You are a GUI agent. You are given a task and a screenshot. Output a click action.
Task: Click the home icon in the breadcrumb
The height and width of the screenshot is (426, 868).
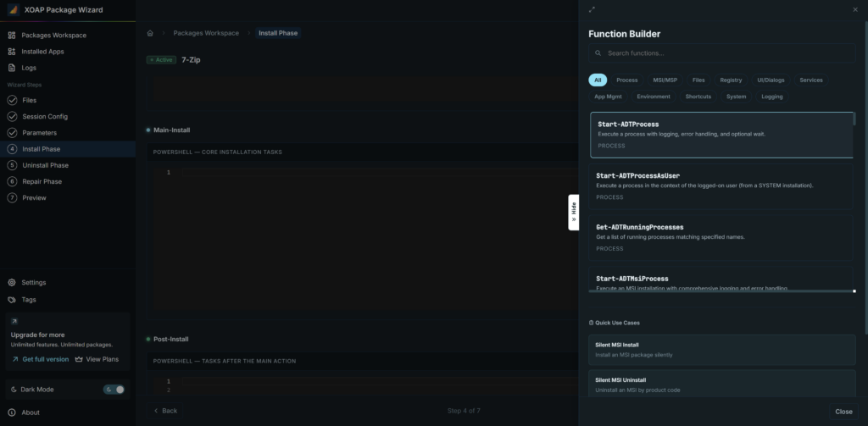pos(150,33)
